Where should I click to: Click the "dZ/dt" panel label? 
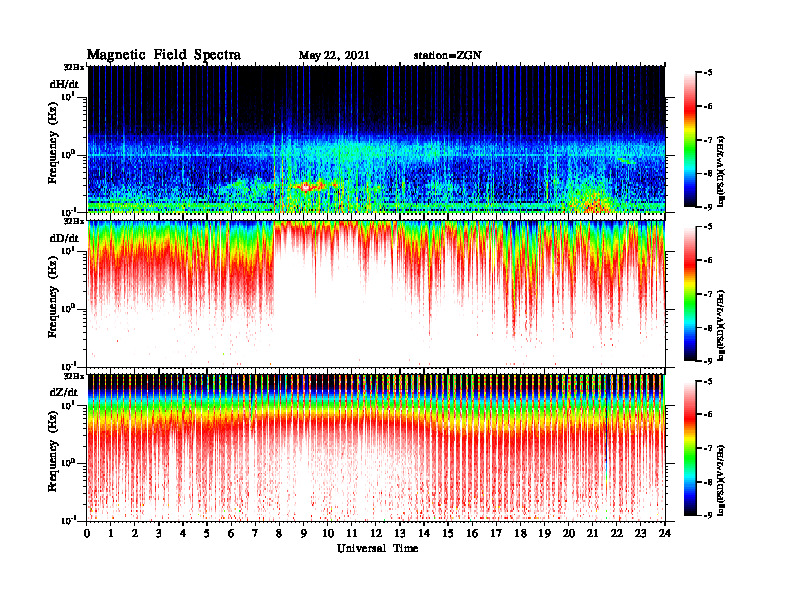click(x=64, y=392)
